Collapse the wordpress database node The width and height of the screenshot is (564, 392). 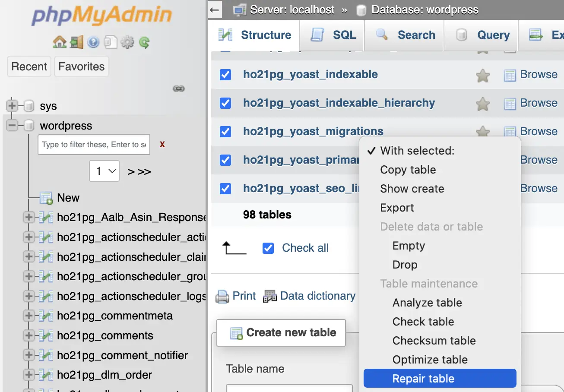coord(12,126)
